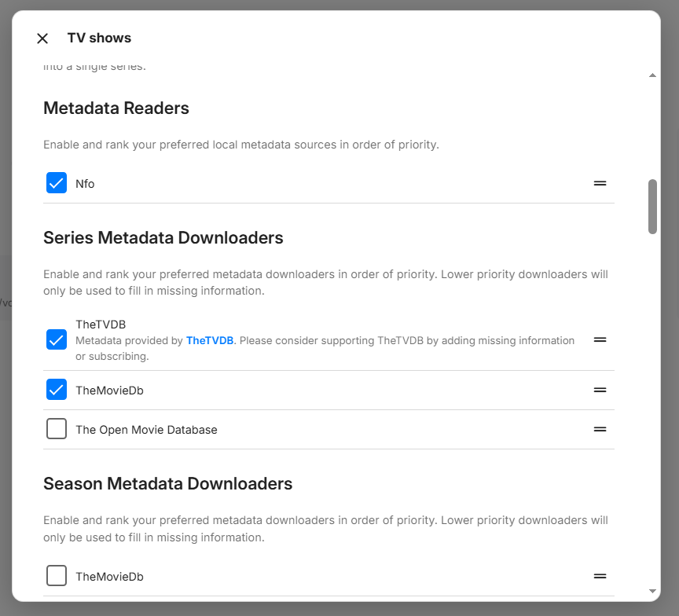This screenshot has width=679, height=616.
Task: Click the vertical scrollbar thumb
Action: click(x=652, y=207)
